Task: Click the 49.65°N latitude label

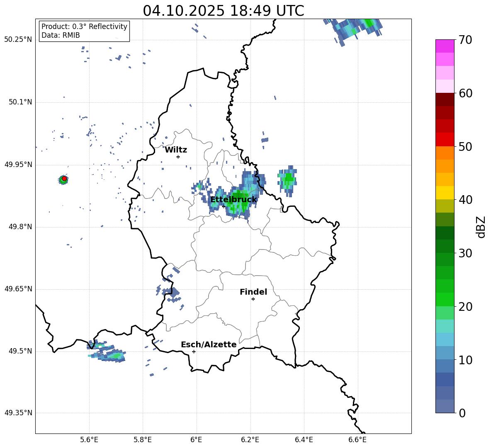Action: pyautogui.click(x=18, y=288)
